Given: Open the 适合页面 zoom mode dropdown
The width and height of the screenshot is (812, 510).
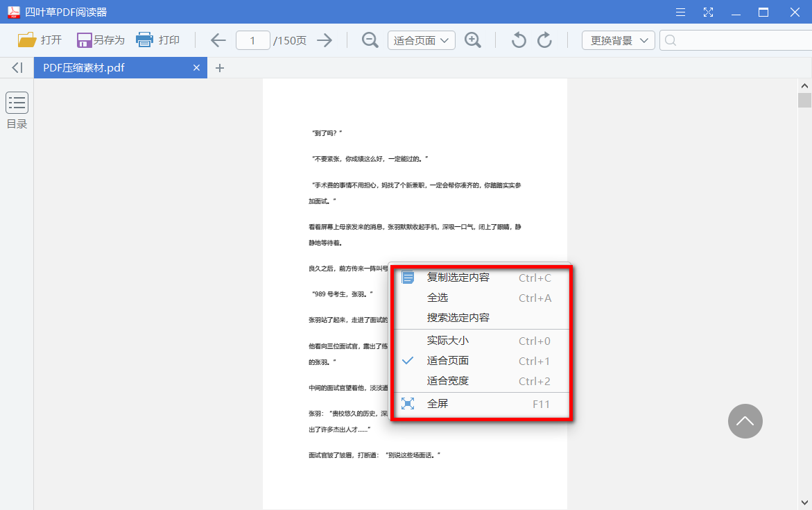Looking at the screenshot, I should (421, 40).
